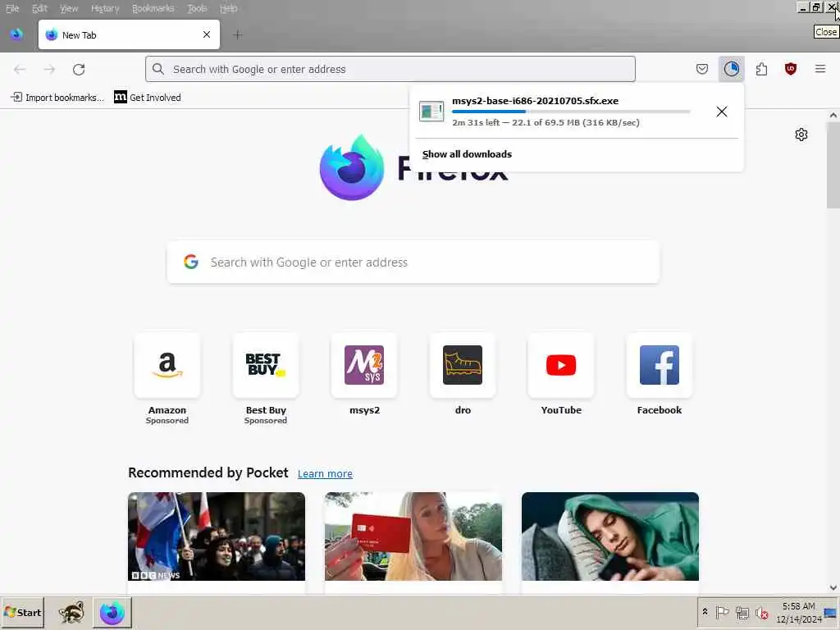840x630 pixels.
Task: Click the address bar magnifier icon
Action: [x=158, y=69]
